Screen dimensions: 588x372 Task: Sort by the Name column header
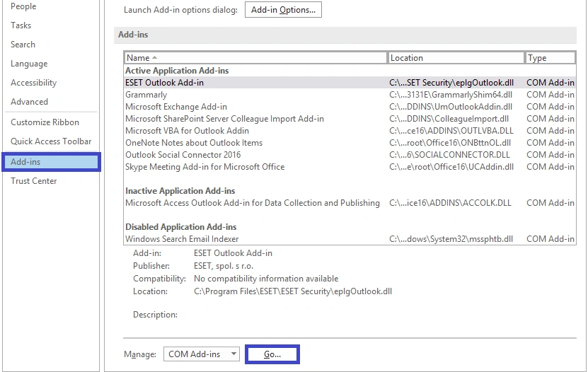pyautogui.click(x=255, y=58)
